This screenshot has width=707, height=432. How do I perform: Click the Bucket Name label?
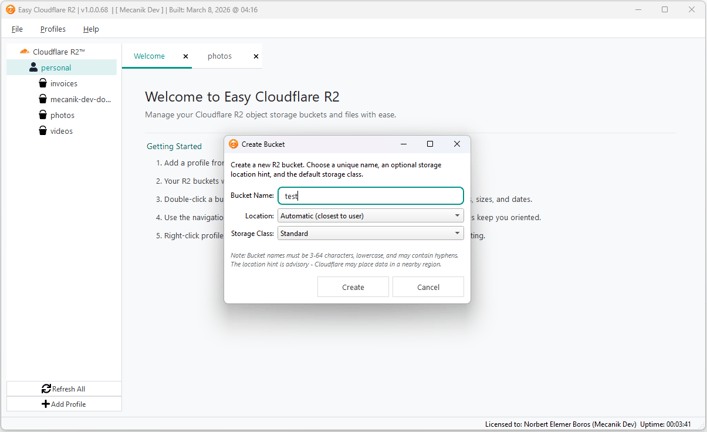click(x=252, y=195)
